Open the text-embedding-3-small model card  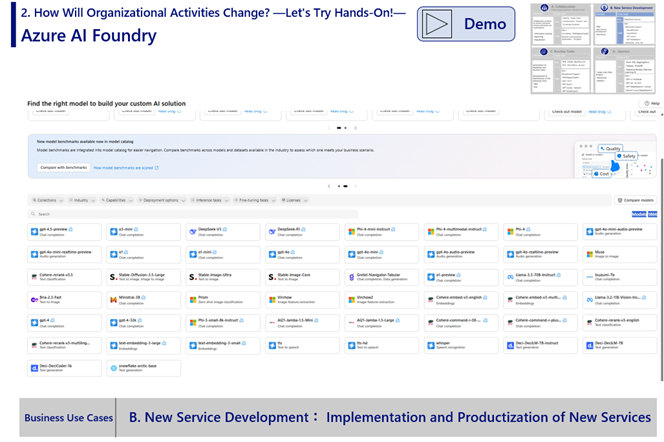click(x=223, y=345)
